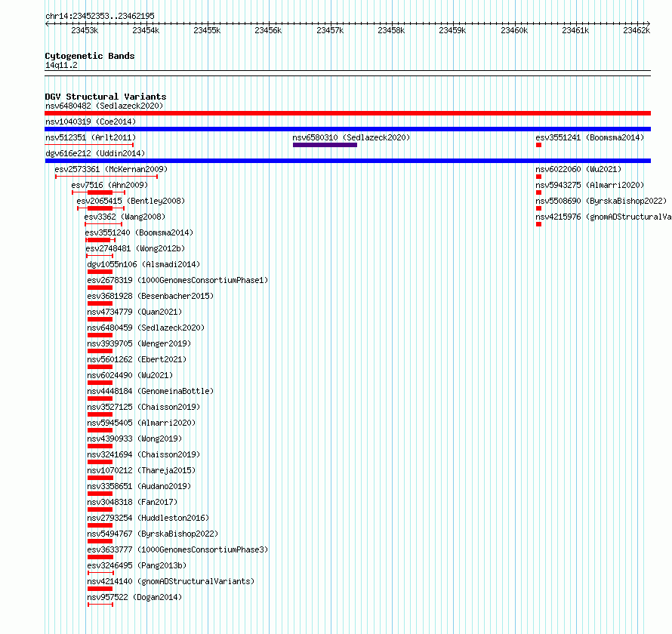Click the 23457k ruler tick label

[330, 30]
